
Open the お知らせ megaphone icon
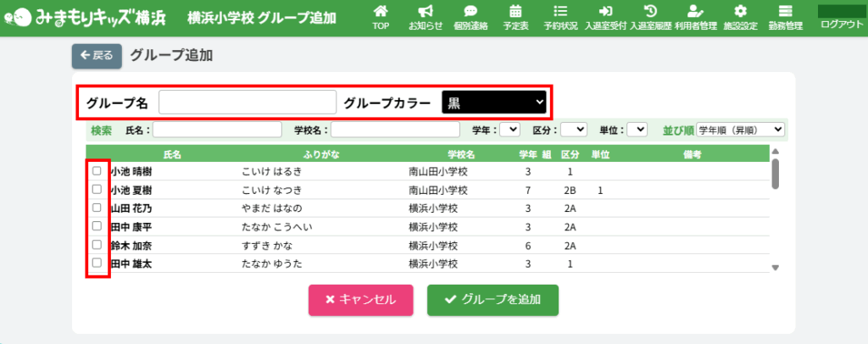coord(426,12)
